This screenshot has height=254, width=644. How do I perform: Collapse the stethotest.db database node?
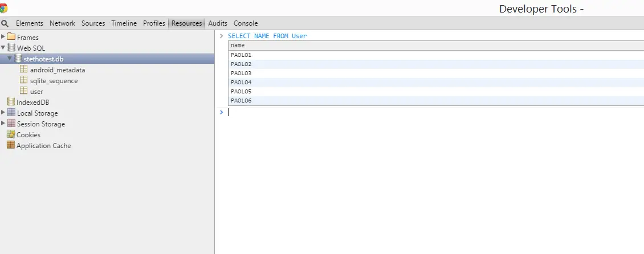pos(10,59)
